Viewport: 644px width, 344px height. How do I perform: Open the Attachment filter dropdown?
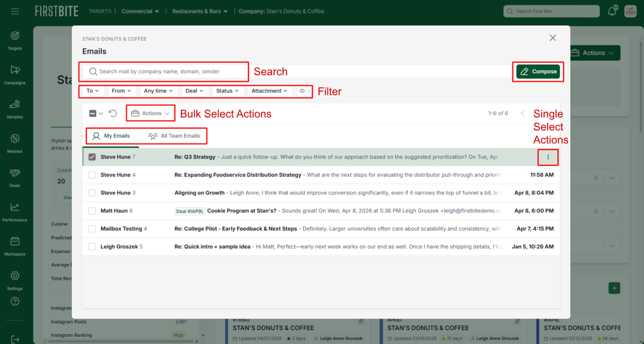pyautogui.click(x=269, y=91)
